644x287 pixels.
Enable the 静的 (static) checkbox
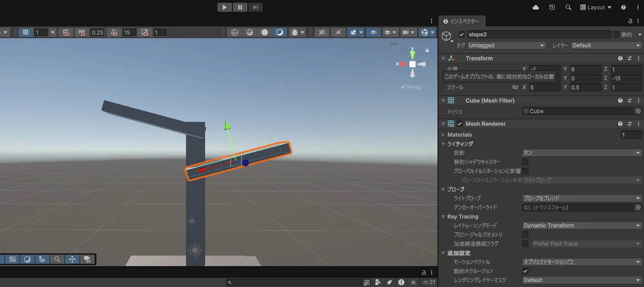(x=616, y=35)
